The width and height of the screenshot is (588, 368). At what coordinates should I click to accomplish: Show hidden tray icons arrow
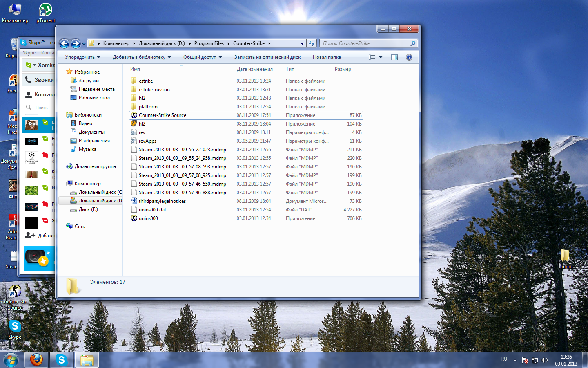point(515,360)
